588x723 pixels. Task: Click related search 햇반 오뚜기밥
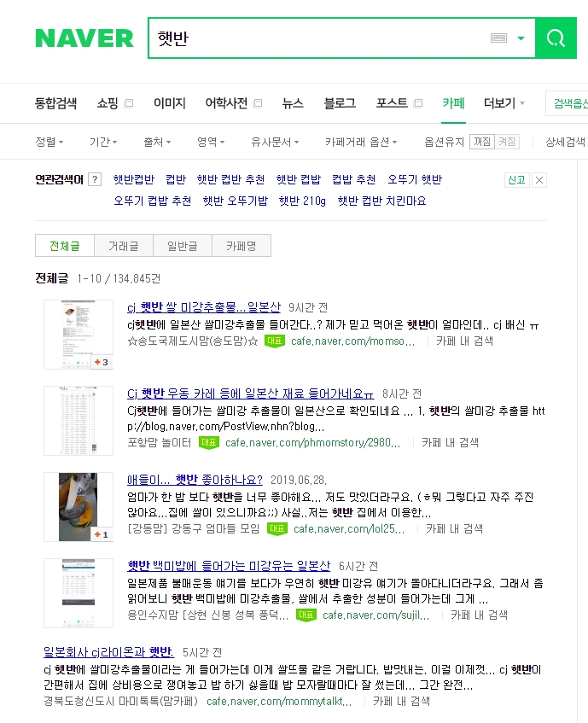click(x=235, y=201)
